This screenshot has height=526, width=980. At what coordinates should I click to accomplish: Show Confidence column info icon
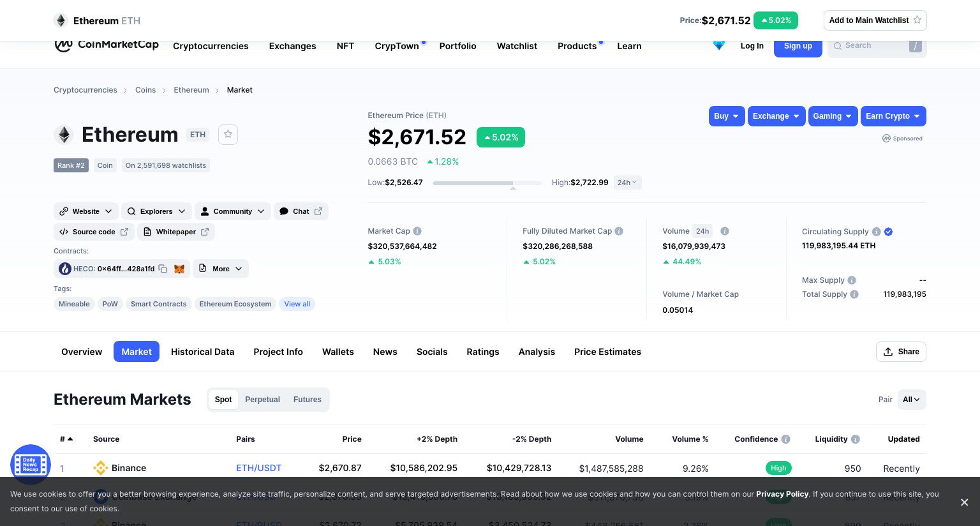click(786, 439)
